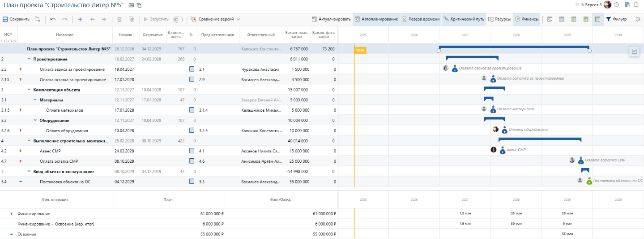Click the blue plus icon to add a task
The height and width of the screenshot is (239, 644).
pyautogui.click(x=80, y=19)
